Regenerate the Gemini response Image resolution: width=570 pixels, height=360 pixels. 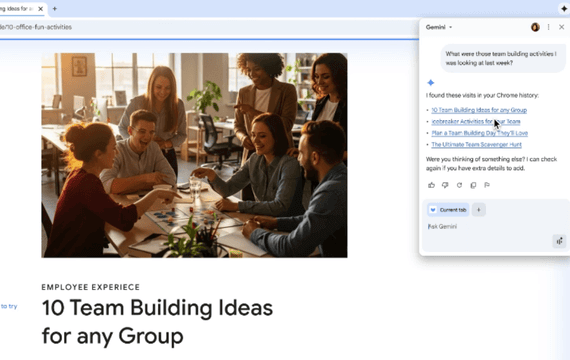[x=459, y=185]
